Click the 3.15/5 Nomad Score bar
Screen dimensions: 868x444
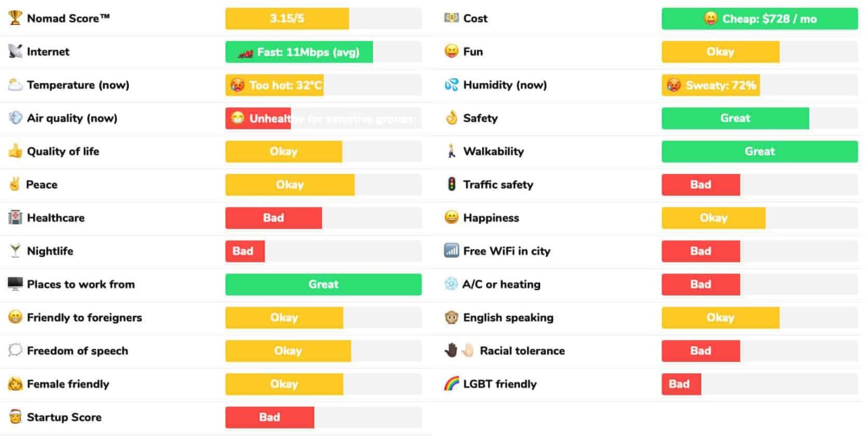tap(287, 19)
